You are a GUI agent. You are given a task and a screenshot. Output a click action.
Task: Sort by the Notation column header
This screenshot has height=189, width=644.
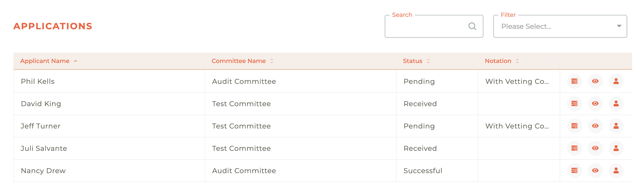tap(498, 61)
